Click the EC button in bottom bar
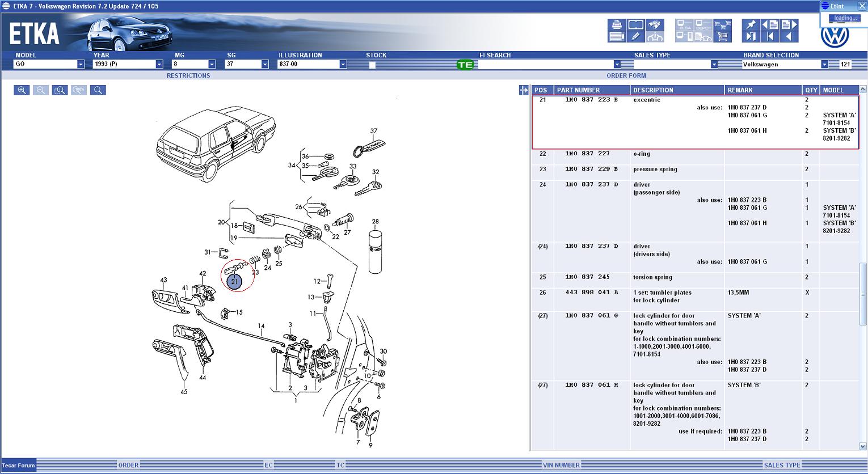This screenshot has width=868, height=474. coord(269,465)
